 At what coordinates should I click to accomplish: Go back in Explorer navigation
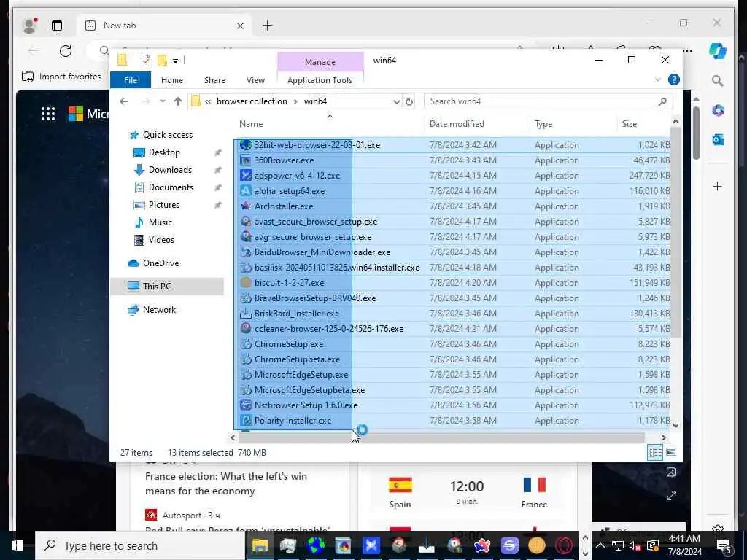point(124,101)
